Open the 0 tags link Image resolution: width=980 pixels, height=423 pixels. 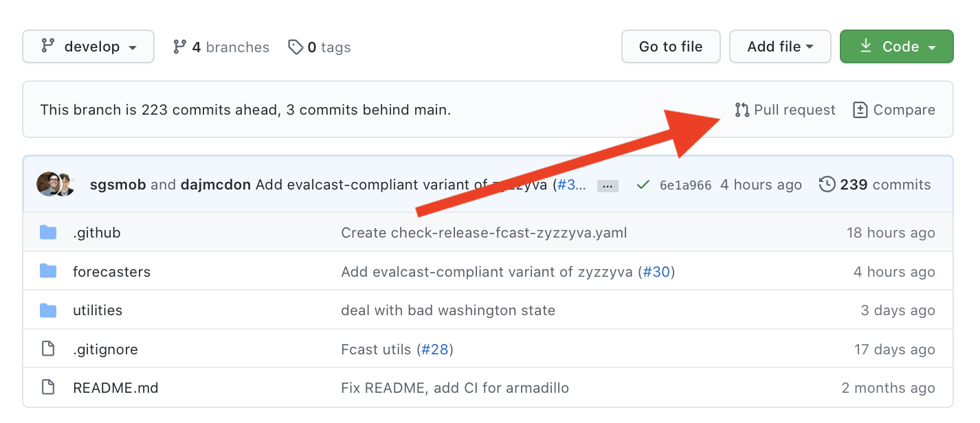click(x=320, y=47)
